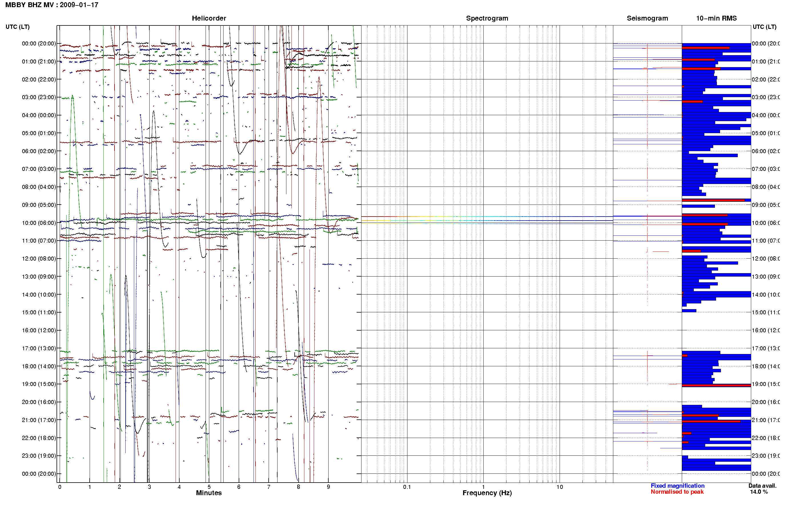This screenshot has width=812, height=508.
Task: Click the '14:00 (10:00)' left time label
Action: click(x=39, y=295)
